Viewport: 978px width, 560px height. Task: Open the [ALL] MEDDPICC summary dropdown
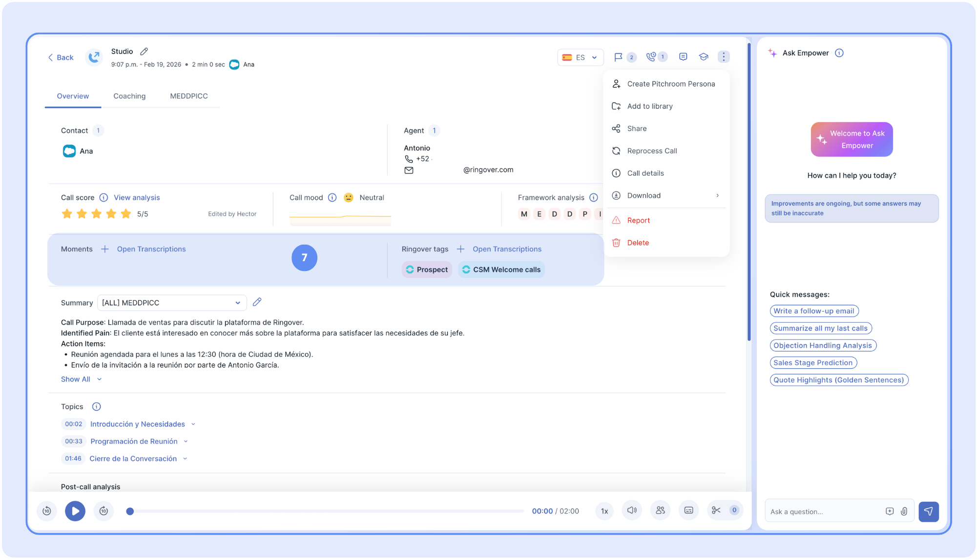pos(172,303)
